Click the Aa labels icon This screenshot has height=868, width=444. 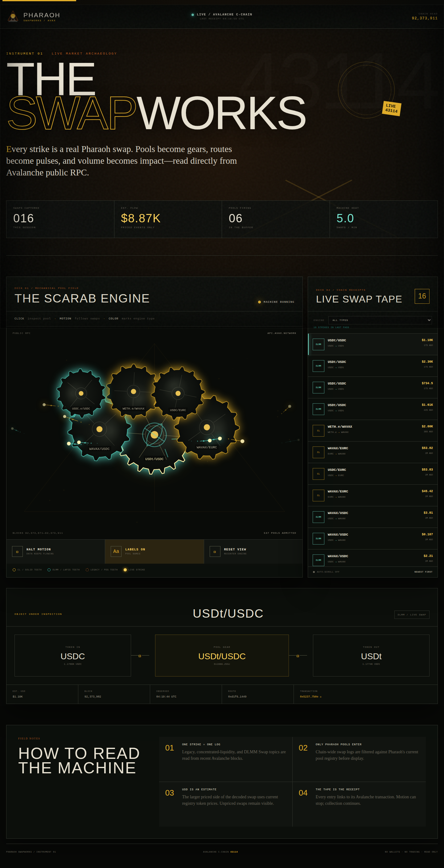116,552
